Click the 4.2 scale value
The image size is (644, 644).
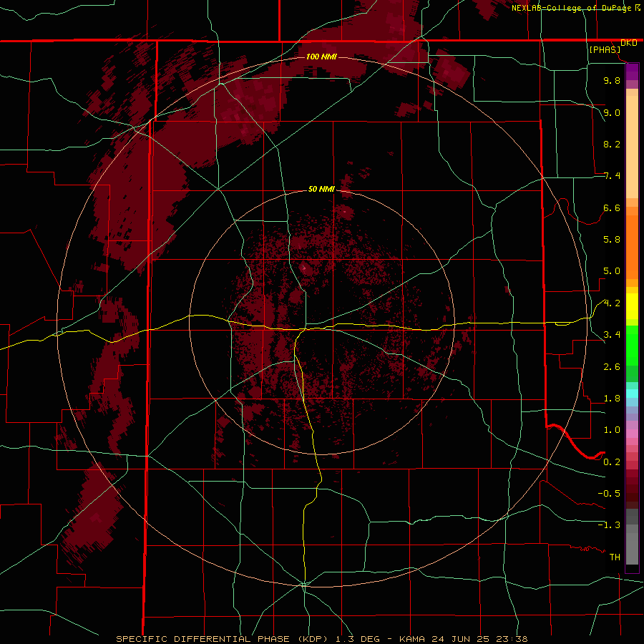coord(612,303)
